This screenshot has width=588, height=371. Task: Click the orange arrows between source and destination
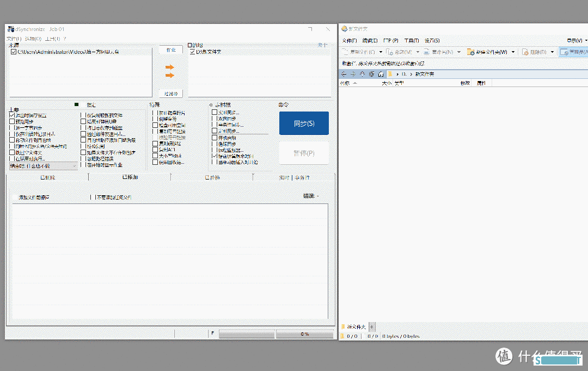[170, 71]
